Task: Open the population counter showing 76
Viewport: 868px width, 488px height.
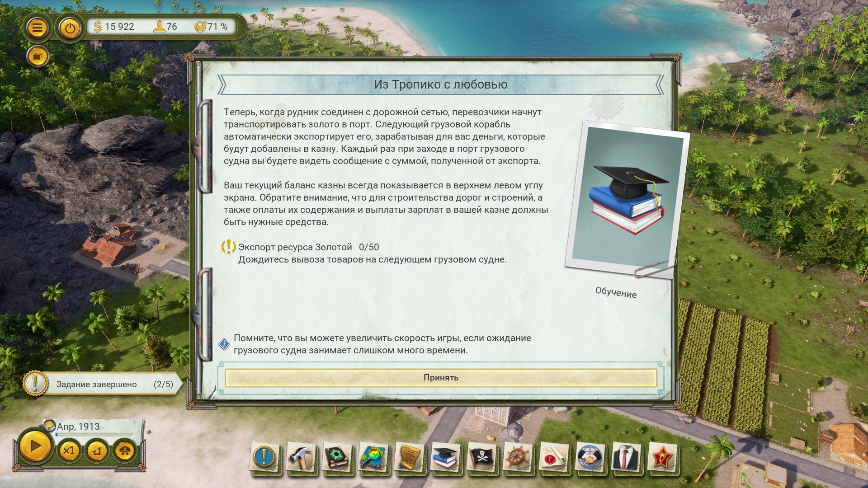Action: pos(165,27)
